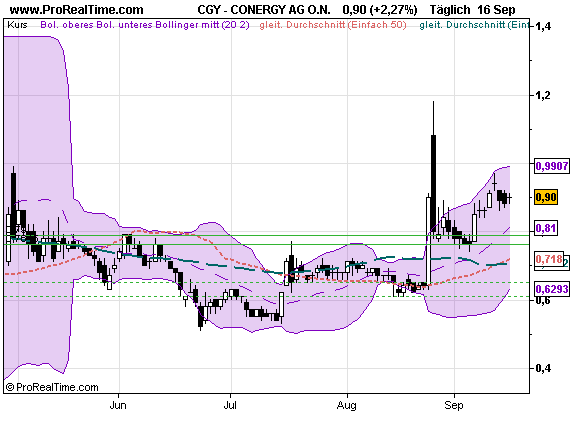The width and height of the screenshot is (580, 425).
Task: Click the red 0,718 moving average value box
Action: (x=549, y=259)
